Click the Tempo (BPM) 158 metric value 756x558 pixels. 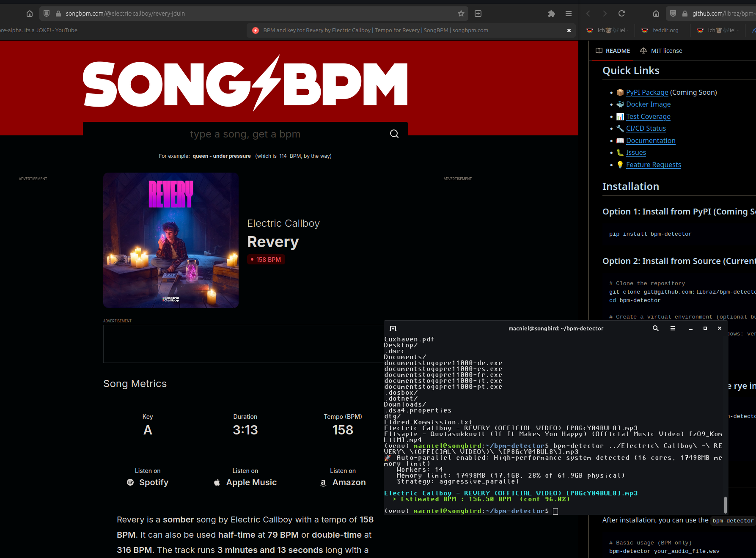point(343,430)
